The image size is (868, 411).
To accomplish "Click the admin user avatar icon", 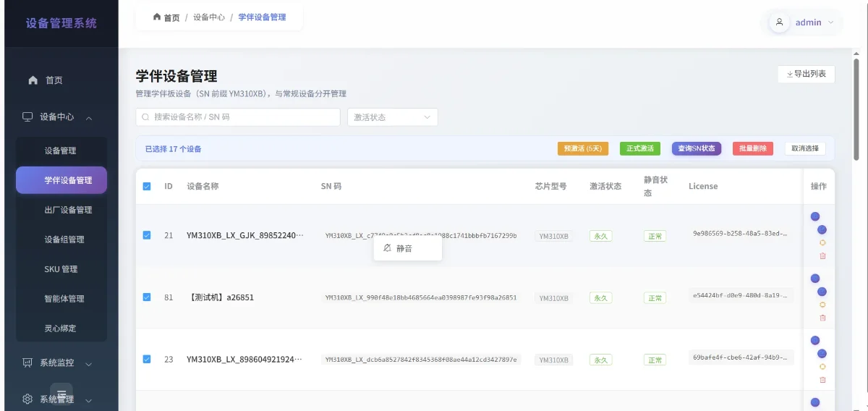I will point(779,22).
